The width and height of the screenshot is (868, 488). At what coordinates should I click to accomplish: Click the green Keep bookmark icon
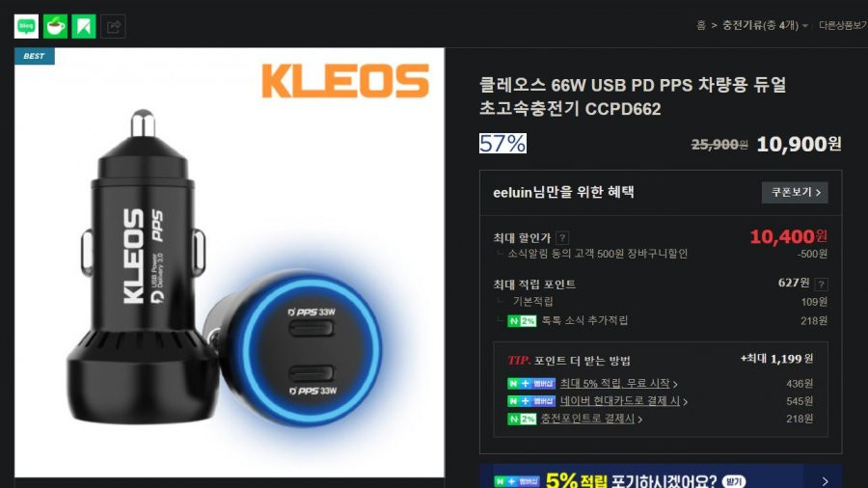(84, 26)
